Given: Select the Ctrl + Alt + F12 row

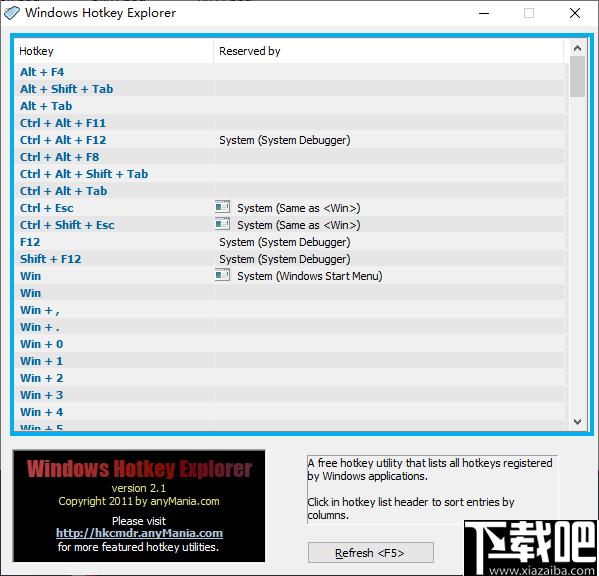Looking at the screenshot, I should click(x=290, y=140).
